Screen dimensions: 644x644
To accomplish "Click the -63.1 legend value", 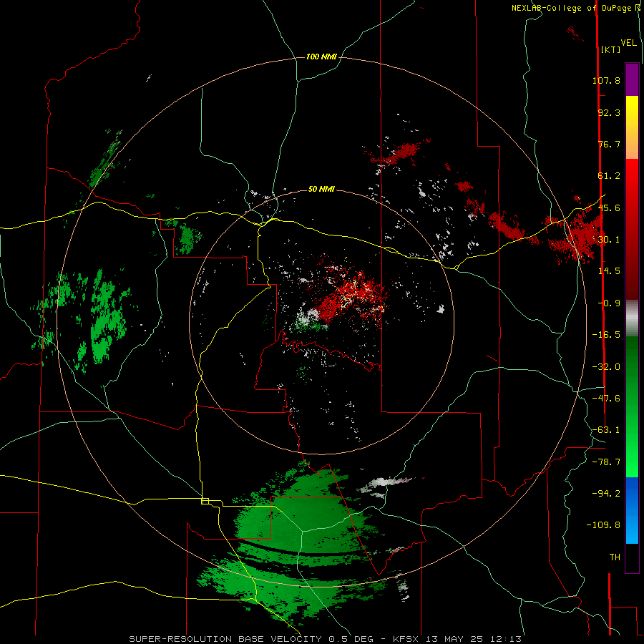I will [606, 430].
